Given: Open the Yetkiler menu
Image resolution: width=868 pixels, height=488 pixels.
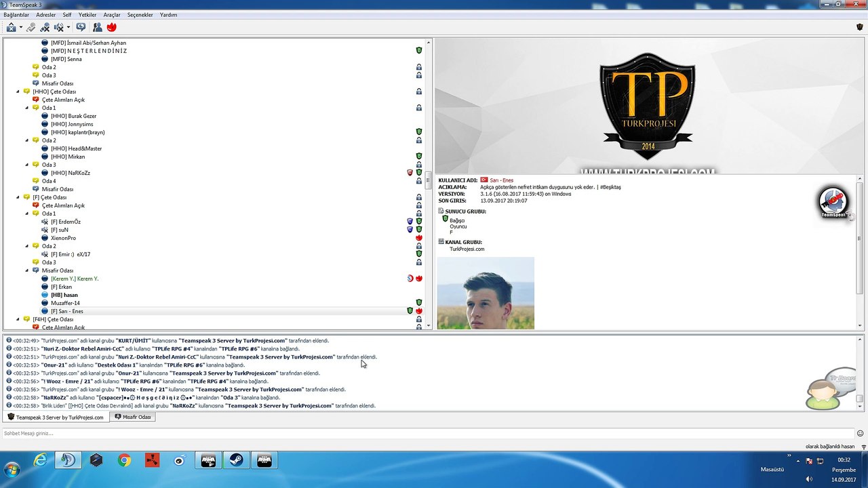Looking at the screenshot, I should 87,14.
